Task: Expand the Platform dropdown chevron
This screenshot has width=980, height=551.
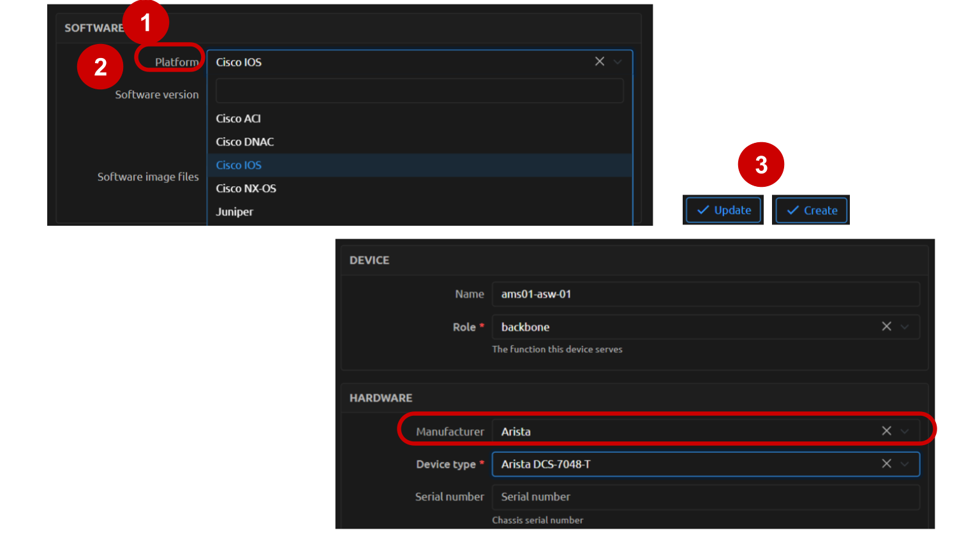Action: [x=618, y=62]
